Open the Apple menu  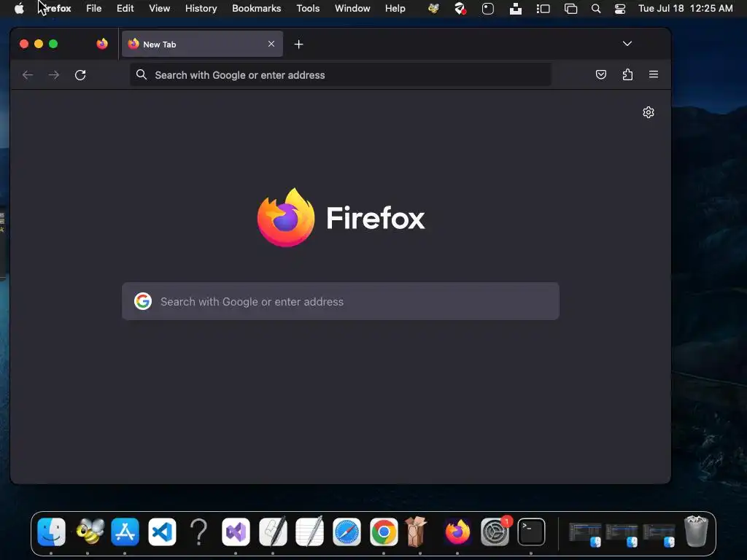pos(19,8)
